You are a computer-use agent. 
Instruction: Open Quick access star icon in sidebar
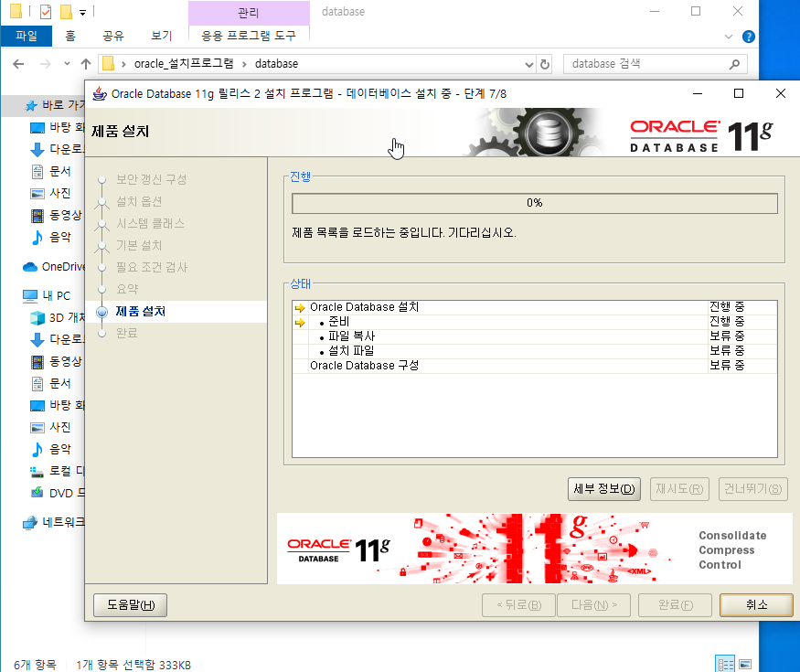(31, 105)
